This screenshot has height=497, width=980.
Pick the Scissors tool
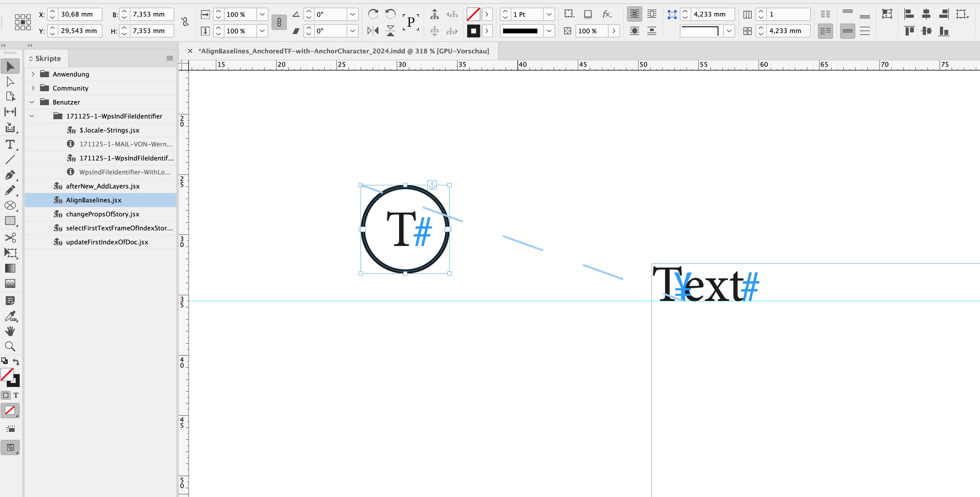tap(10, 238)
